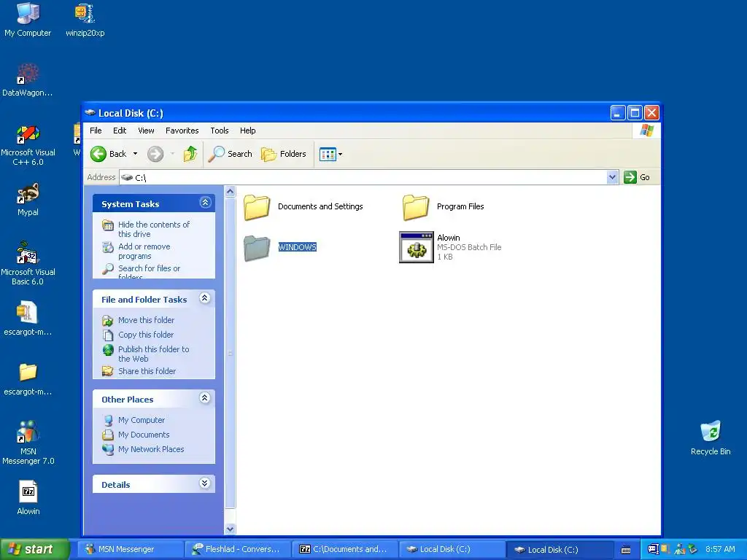Select Mypal browser desktop icon

[28, 200]
